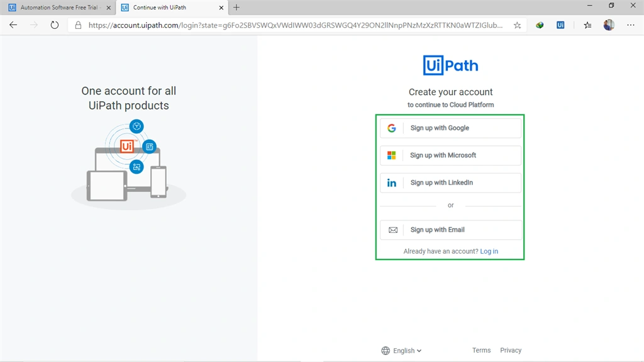The image size is (644, 362).
Task: Click the browser forward arrow
Action: click(x=34, y=25)
